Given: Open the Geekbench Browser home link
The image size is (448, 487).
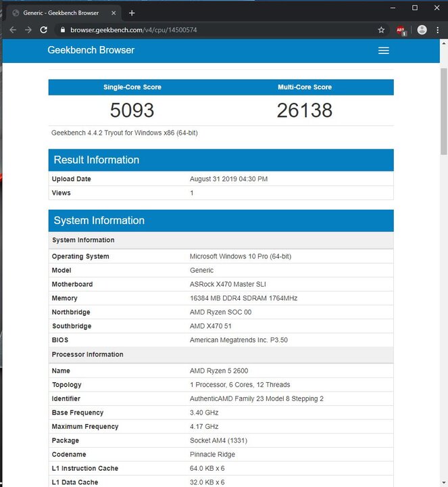Looking at the screenshot, I should coord(91,50).
